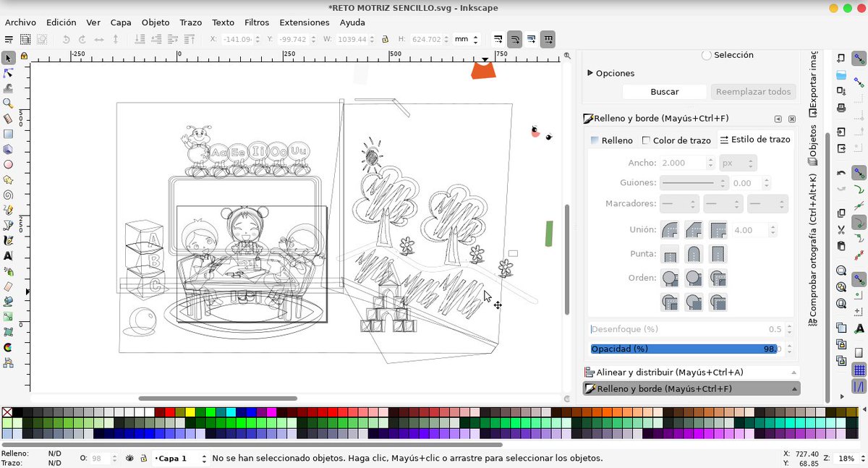
Task: Switch to the Relleno tab
Action: 611,140
